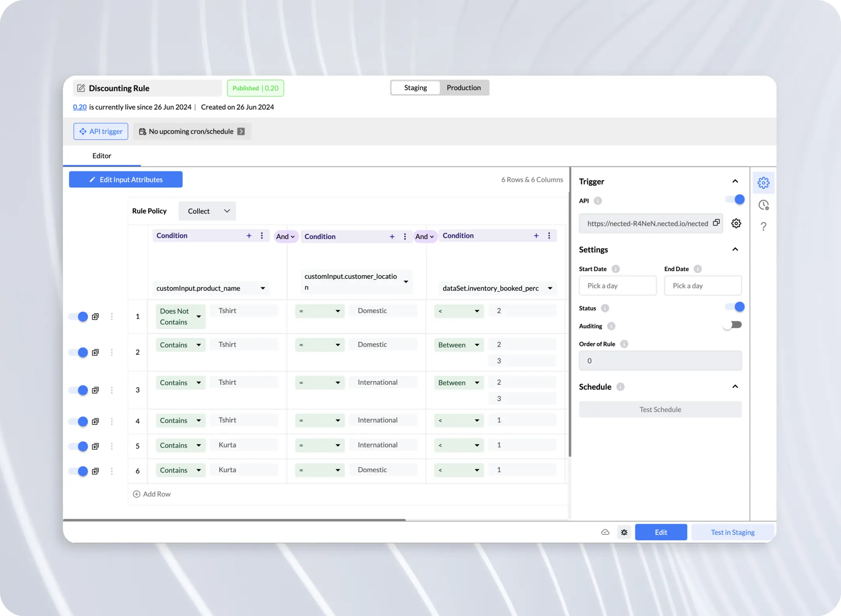Open the Rule Policy Collect dropdown
841x616 pixels.
point(207,211)
